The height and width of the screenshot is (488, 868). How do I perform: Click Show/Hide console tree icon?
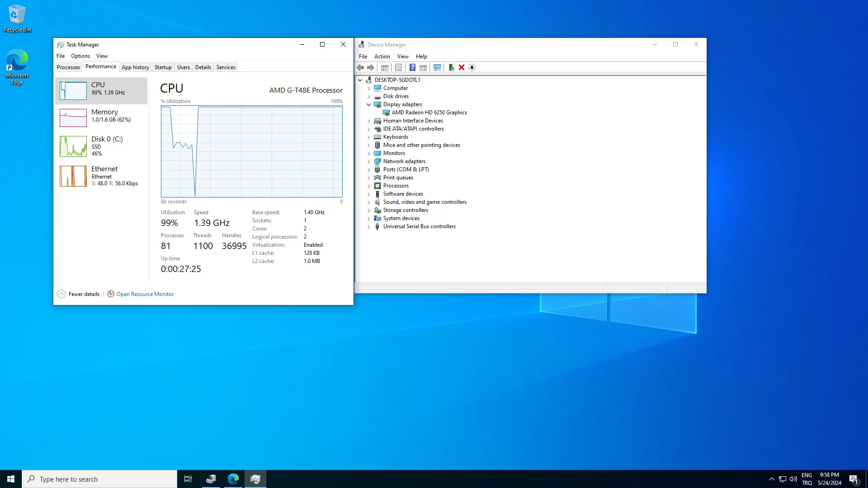click(x=385, y=67)
